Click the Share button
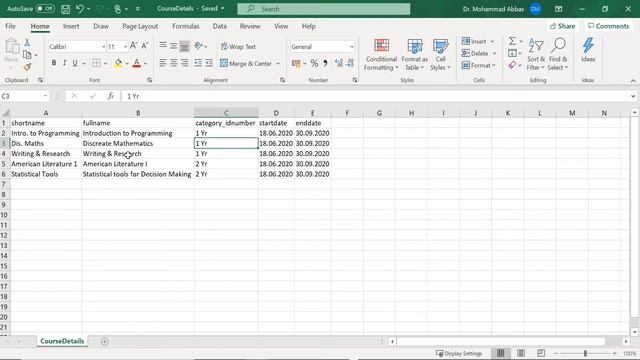The image size is (640, 360). click(562, 26)
